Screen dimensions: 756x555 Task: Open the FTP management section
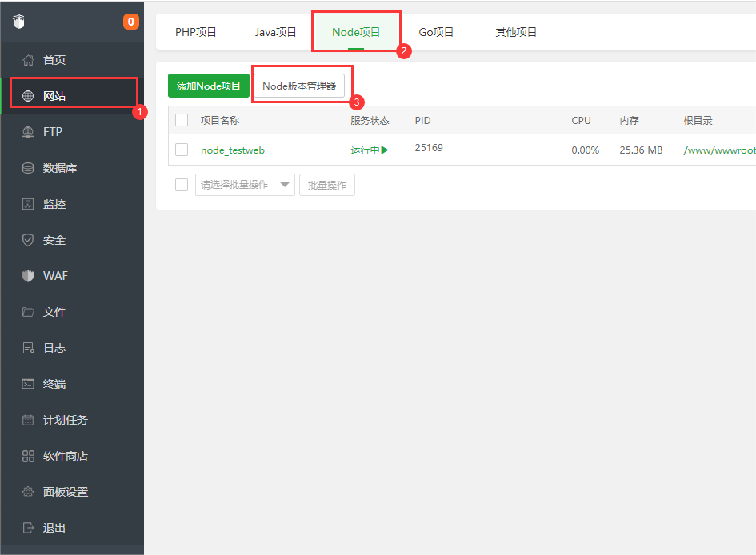[x=48, y=131]
